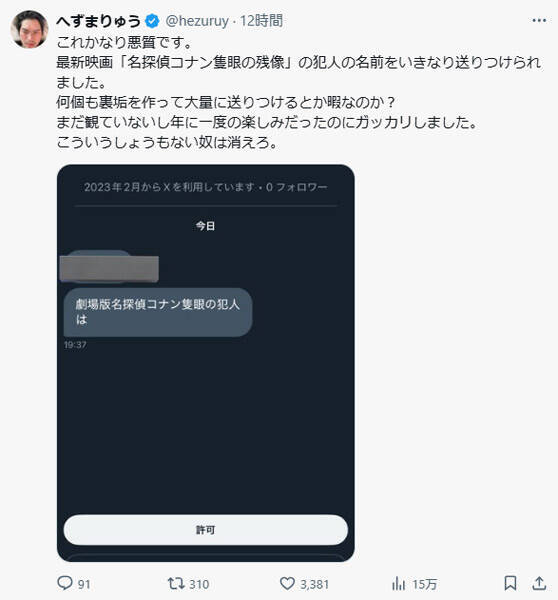Open the へずまりゅう display name link

(99, 21)
